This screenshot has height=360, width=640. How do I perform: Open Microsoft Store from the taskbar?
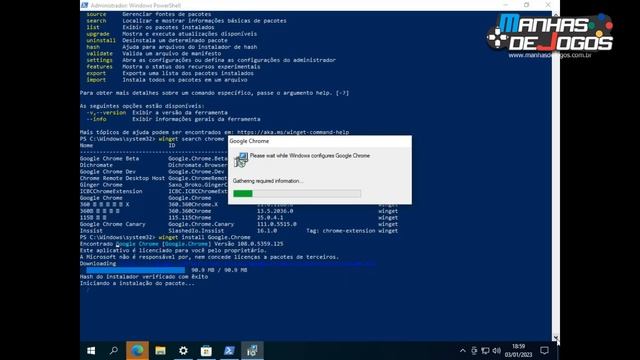click(x=206, y=351)
